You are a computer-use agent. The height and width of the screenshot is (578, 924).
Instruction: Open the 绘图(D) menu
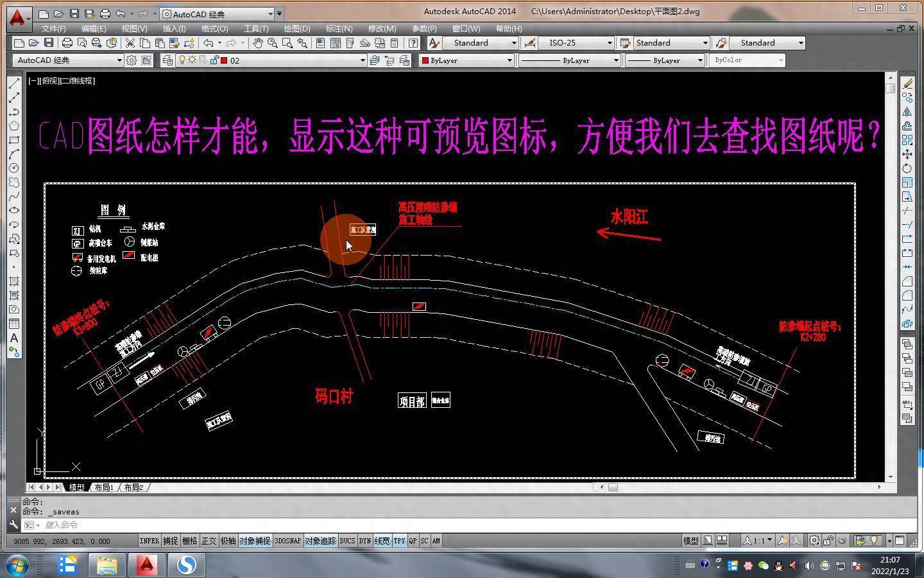296,29
